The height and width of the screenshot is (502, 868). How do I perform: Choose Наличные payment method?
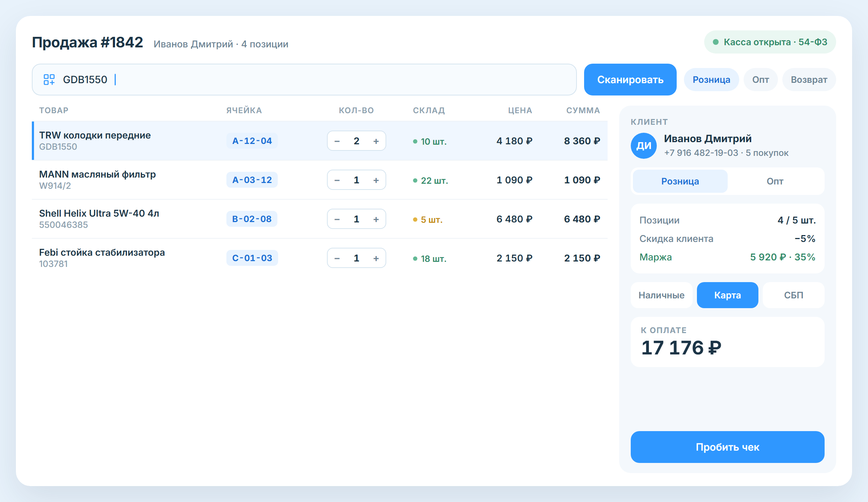(x=661, y=295)
